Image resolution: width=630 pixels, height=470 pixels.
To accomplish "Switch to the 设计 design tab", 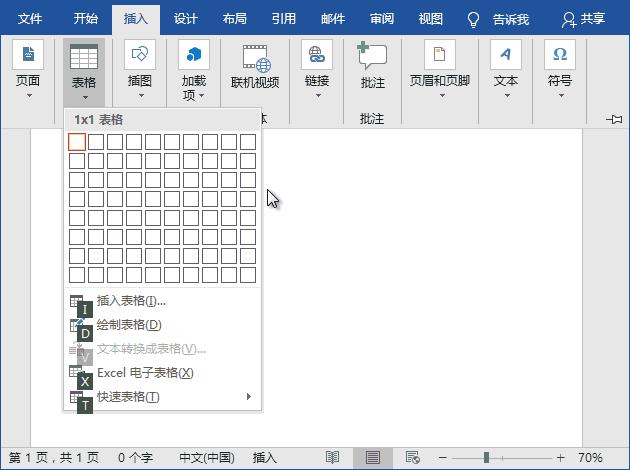I will pos(185,19).
